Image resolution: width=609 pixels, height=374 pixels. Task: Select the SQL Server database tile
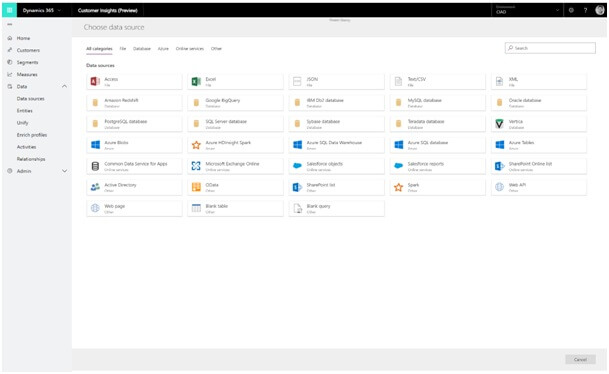235,124
